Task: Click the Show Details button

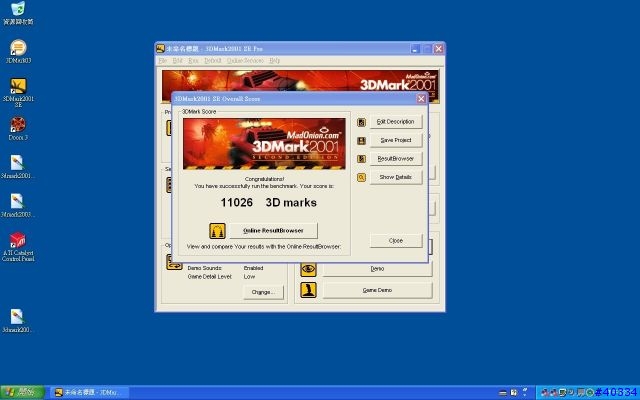Action: (396, 177)
